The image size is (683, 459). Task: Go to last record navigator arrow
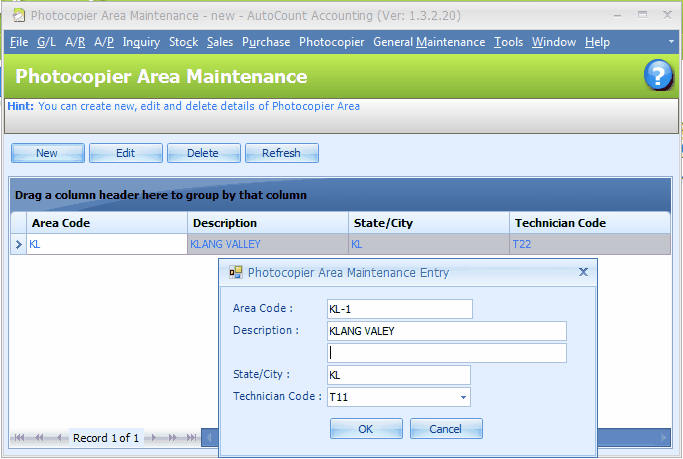pyautogui.click(x=192, y=438)
